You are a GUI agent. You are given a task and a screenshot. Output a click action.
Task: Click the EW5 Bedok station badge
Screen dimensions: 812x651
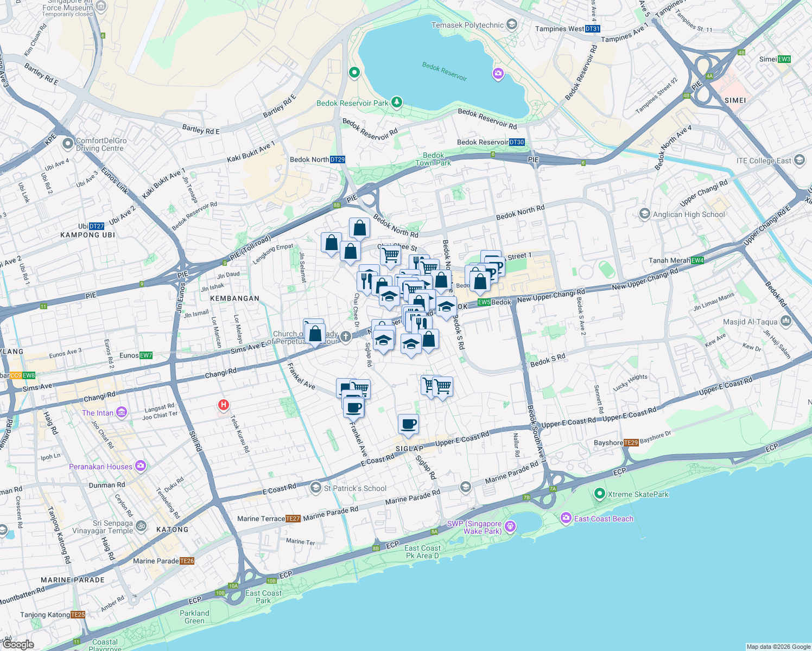coord(485,303)
